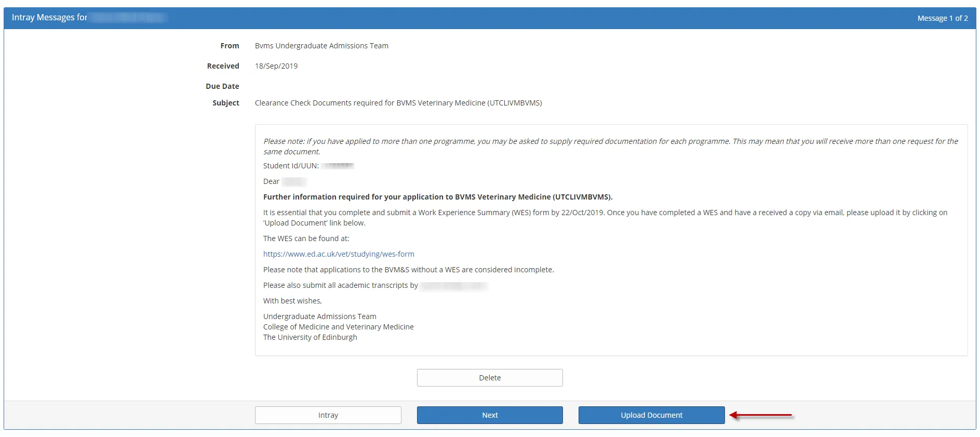Click the 'Message 1 of 2' counter
The height and width of the screenshot is (437, 980).
(x=942, y=18)
